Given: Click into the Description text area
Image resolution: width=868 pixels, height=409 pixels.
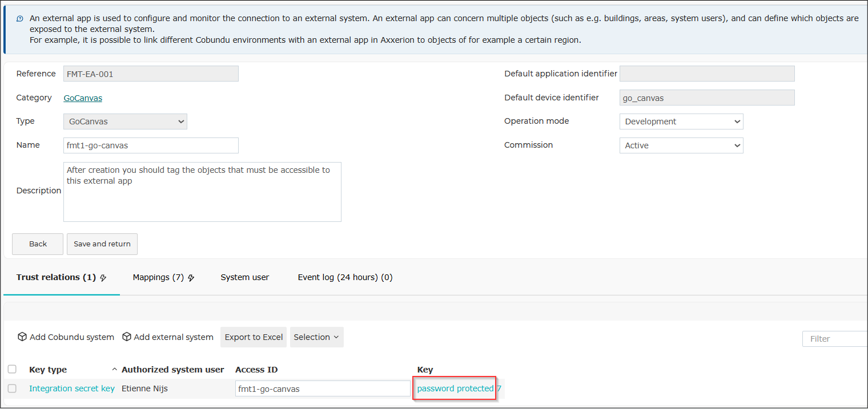Looking at the screenshot, I should point(202,192).
